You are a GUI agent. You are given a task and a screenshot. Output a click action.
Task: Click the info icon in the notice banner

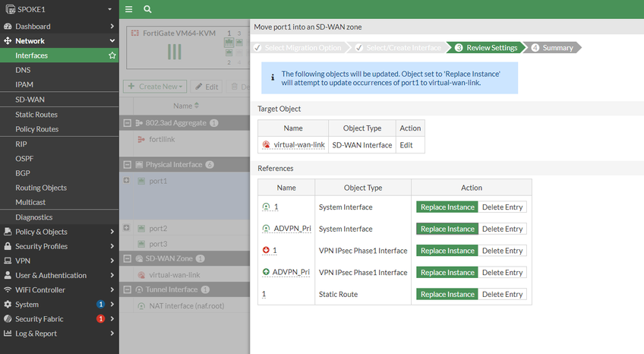point(272,77)
